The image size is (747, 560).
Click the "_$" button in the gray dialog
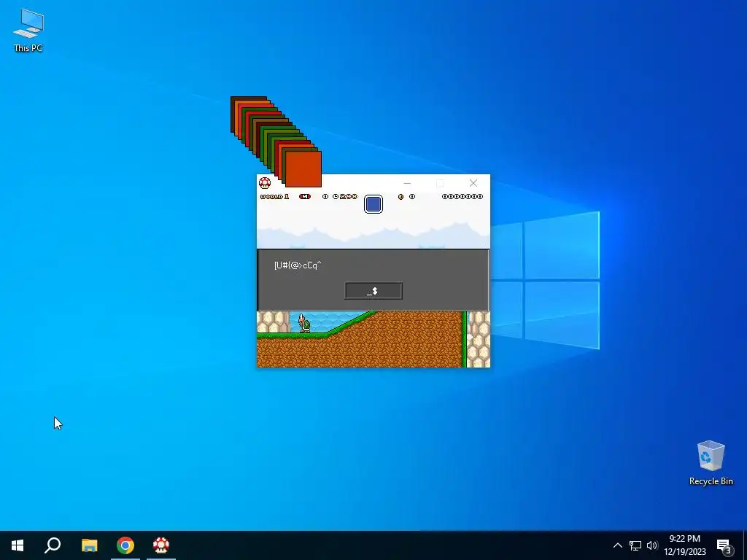(x=373, y=291)
